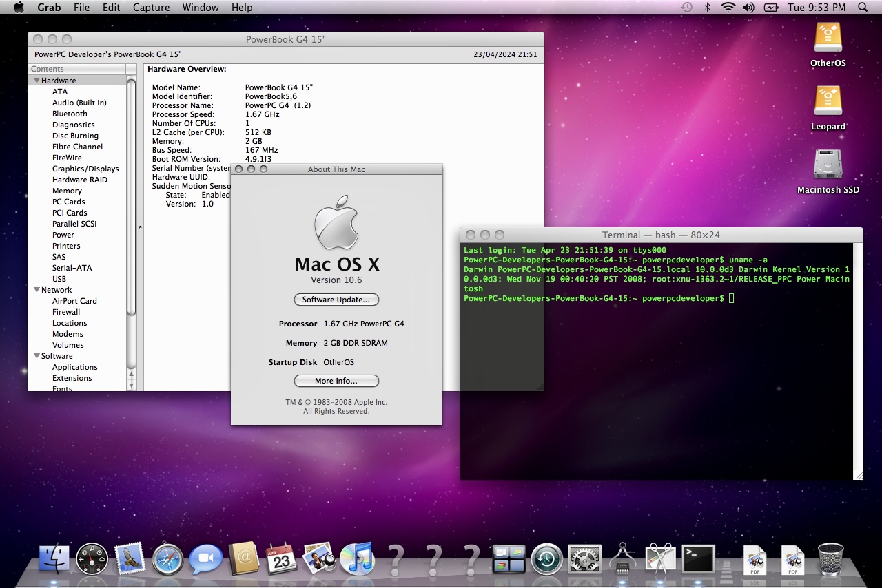Open the volume control in menu bar

[x=748, y=8]
